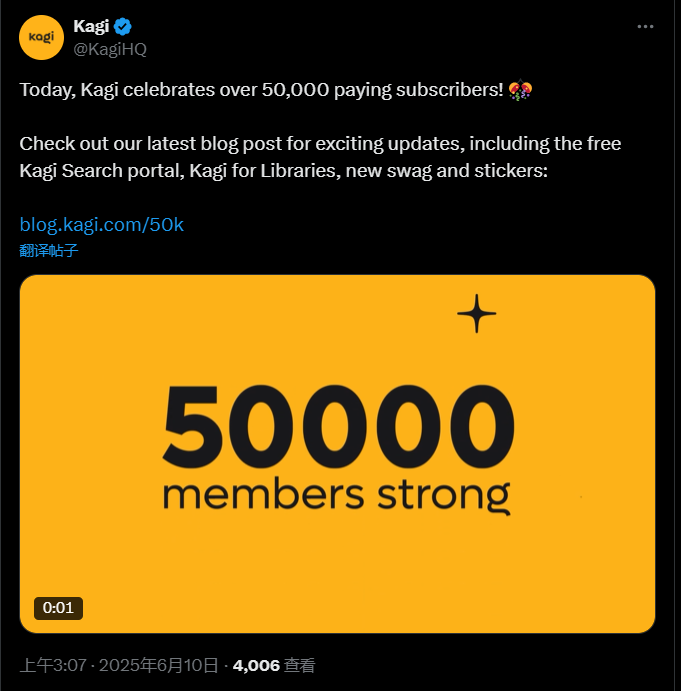Click the 'Check out our latest blog post' paragraph

click(150, 142)
